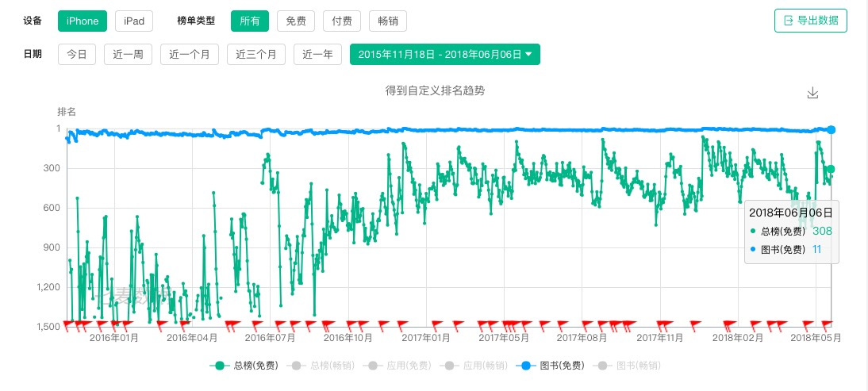Select the iPhone device option
Screen dimensions: 868x391
pyautogui.click(x=82, y=21)
